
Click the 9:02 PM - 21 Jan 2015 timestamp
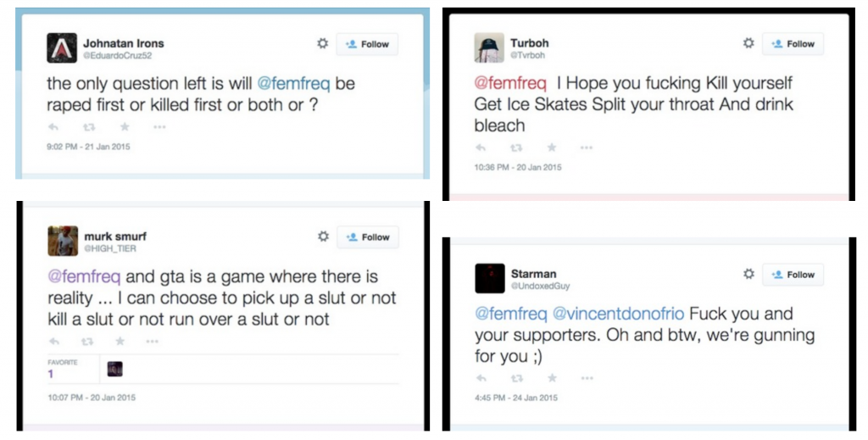pyautogui.click(x=89, y=147)
